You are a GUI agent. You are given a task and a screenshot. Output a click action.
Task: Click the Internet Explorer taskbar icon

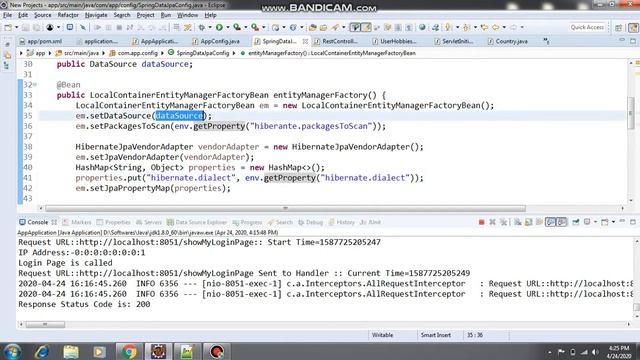(42, 351)
